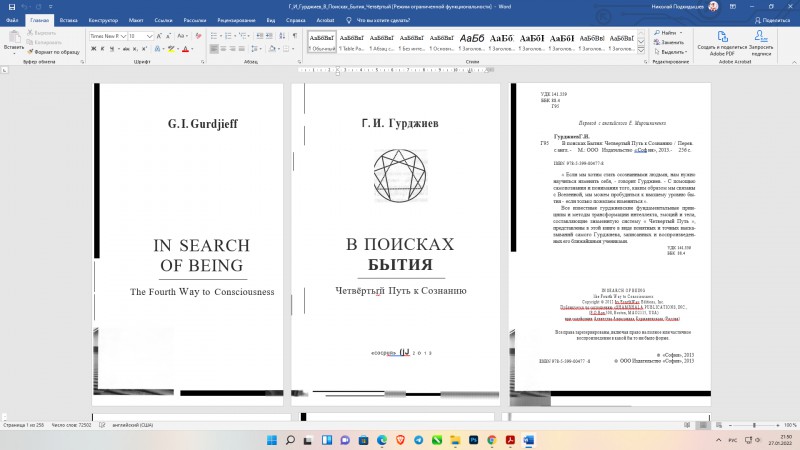The width and height of the screenshot is (800, 450).
Task: Apply red font color
Action: (185, 49)
